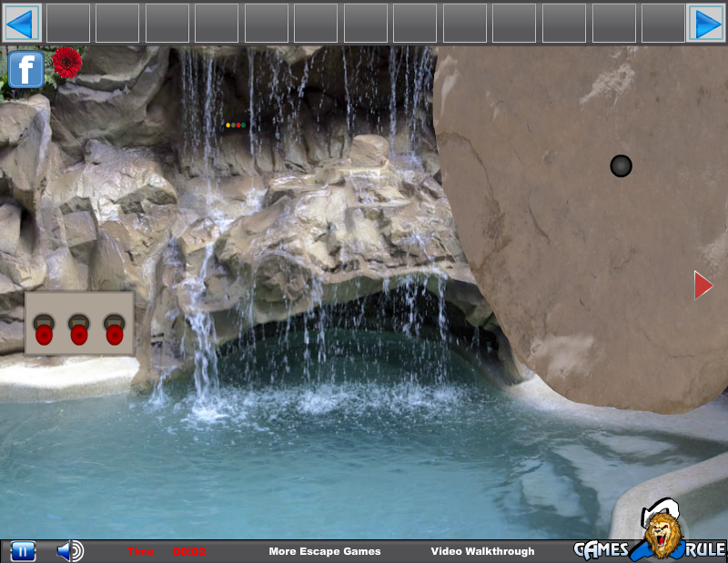Select the last inventory slot
The image size is (728, 563).
[x=663, y=24]
